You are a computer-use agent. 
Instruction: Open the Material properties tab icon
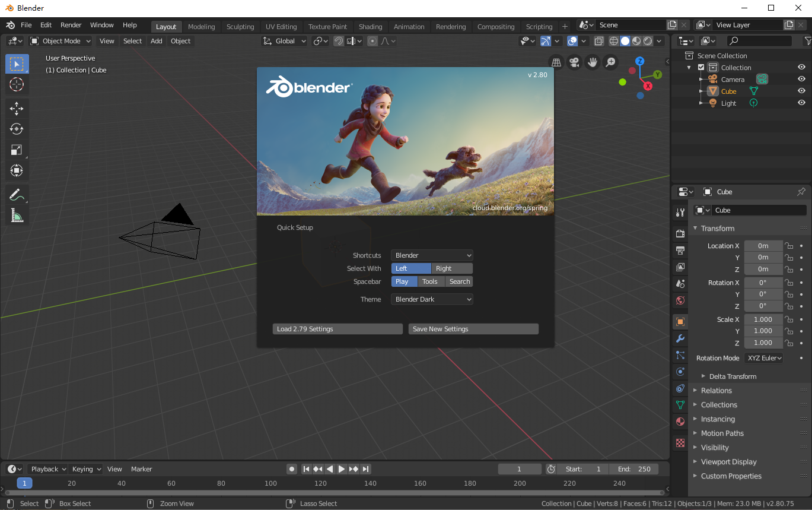point(680,422)
